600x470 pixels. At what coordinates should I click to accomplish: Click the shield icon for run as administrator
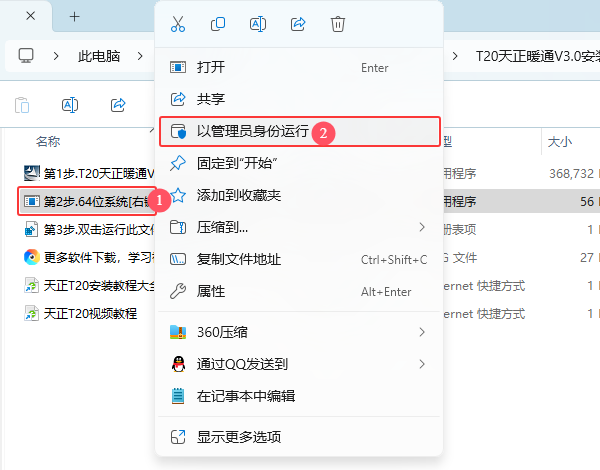tap(178, 131)
